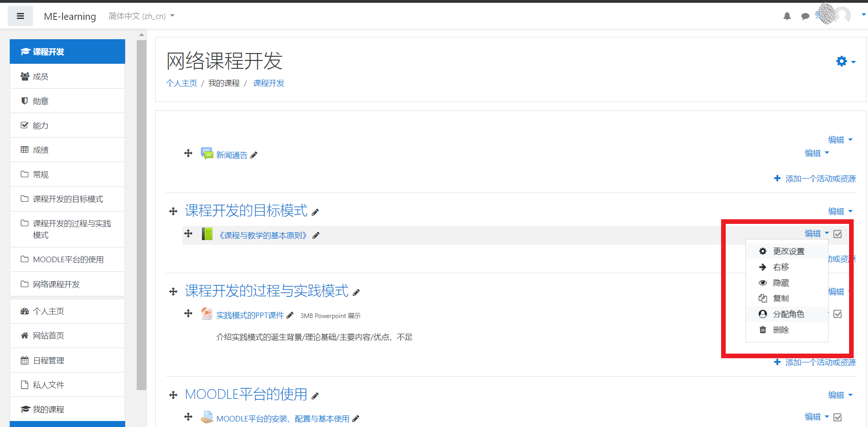Toggle the checkbox next to 实践模式的PPT课件
The height and width of the screenshot is (427, 868).
[x=838, y=314]
